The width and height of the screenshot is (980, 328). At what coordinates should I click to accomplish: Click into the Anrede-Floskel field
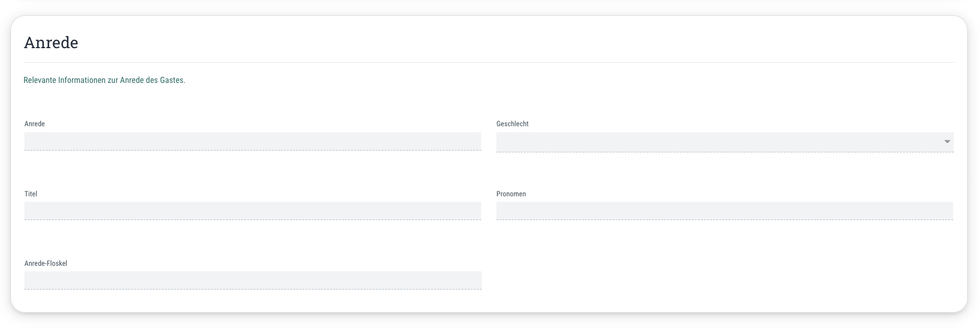253,280
